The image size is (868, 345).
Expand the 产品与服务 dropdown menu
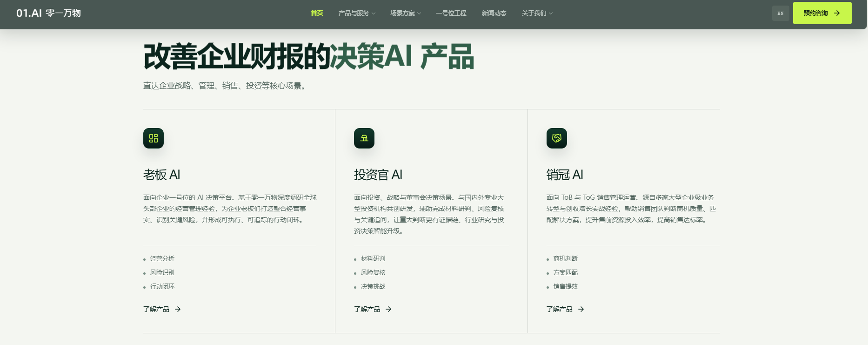tap(357, 13)
